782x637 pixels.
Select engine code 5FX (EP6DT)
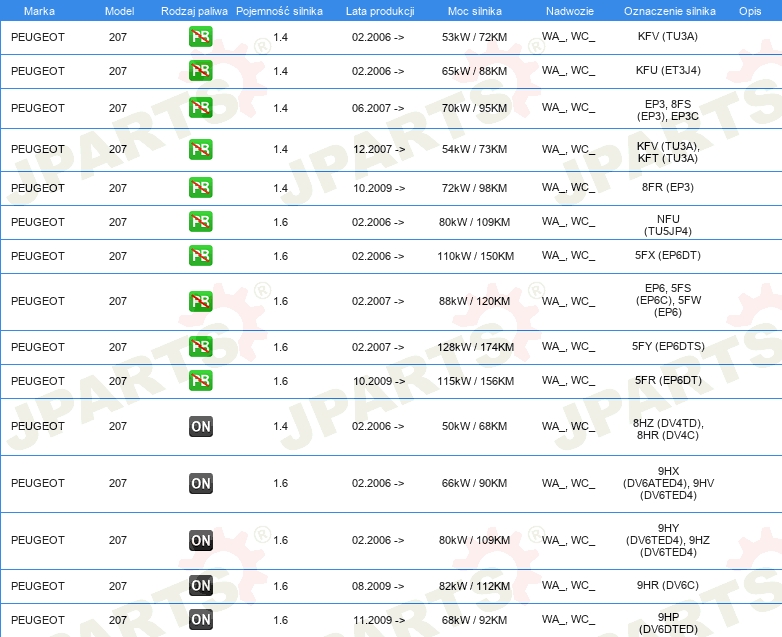668,255
